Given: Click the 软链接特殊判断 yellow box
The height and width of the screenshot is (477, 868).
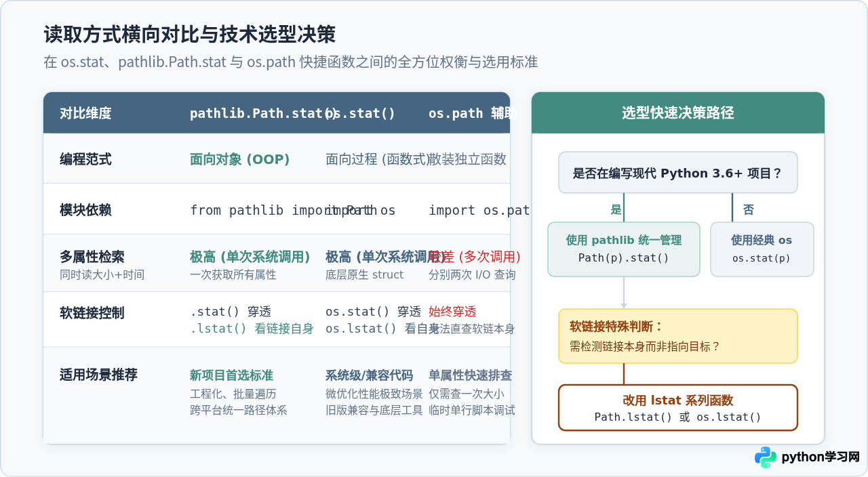Looking at the screenshot, I should pos(678,336).
